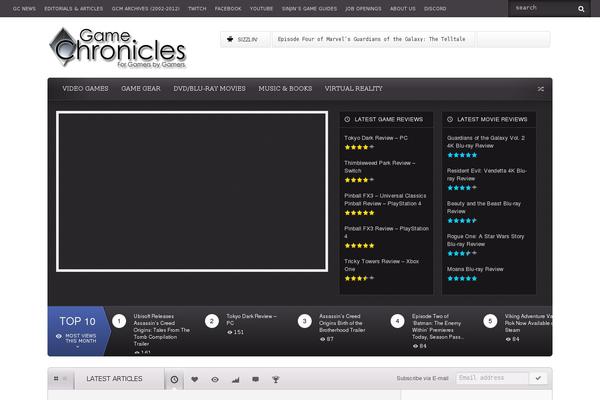Open Viking Adventure article in Top 10
Screen dimensions: 600x400
point(528,323)
